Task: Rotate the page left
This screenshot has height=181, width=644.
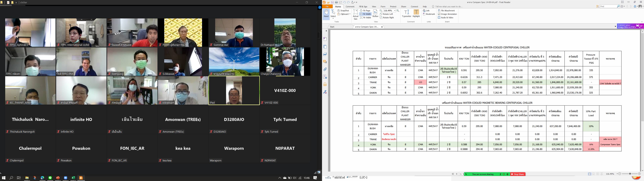Action: [387, 14]
